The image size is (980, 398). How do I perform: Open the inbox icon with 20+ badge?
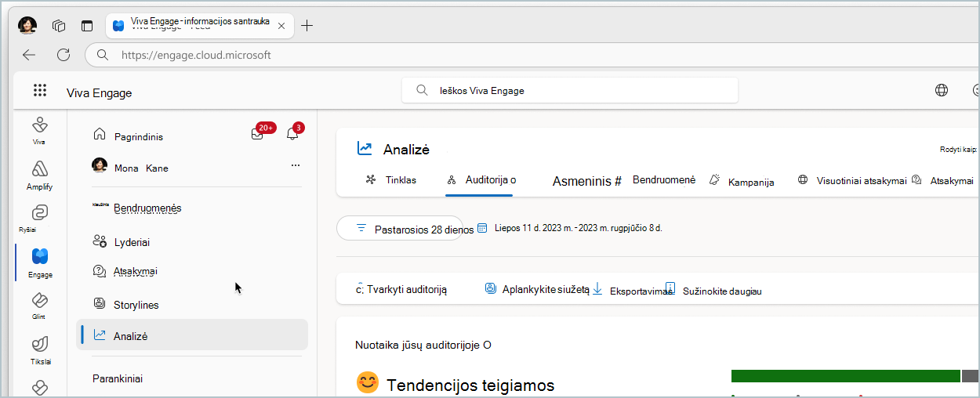point(258,134)
